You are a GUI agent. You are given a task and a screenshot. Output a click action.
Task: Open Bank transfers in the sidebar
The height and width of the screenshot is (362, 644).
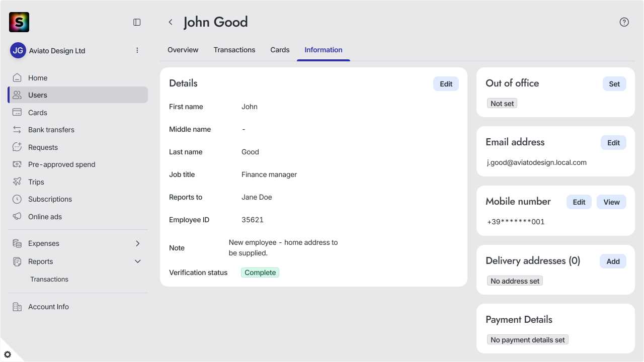(78, 130)
